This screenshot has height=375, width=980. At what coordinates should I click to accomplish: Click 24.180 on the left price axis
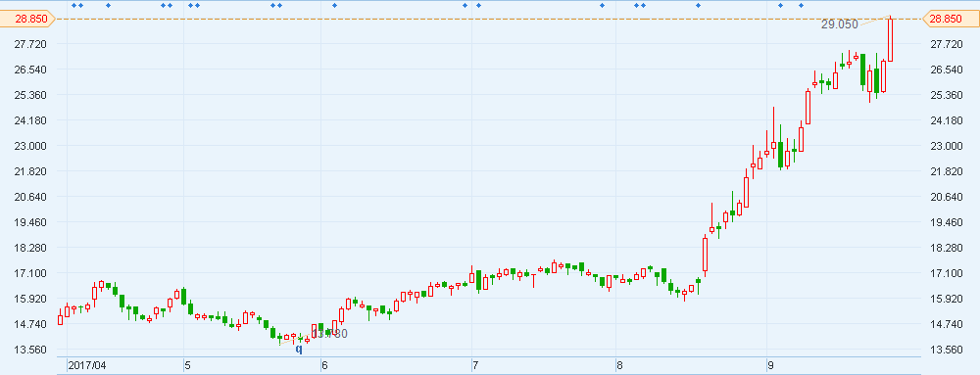click(31, 120)
